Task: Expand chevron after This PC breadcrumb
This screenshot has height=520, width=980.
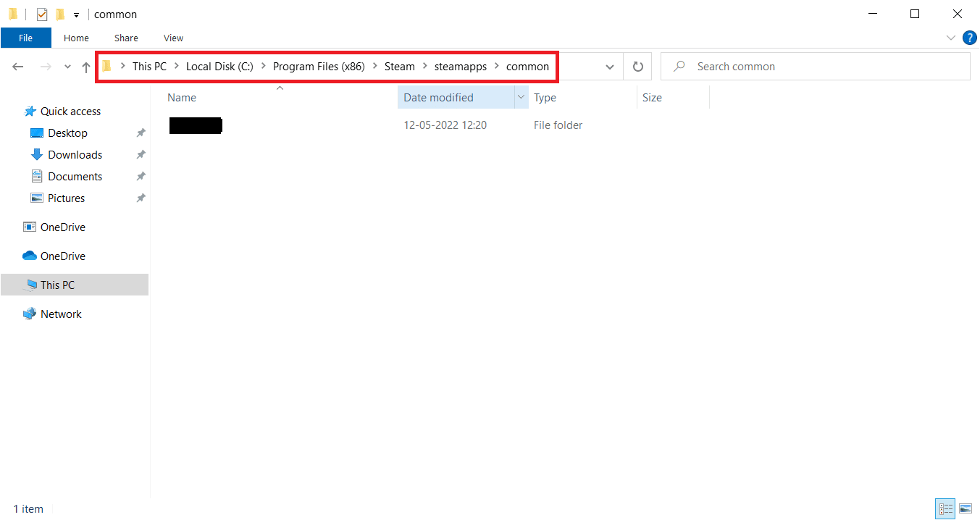Action: click(x=177, y=67)
